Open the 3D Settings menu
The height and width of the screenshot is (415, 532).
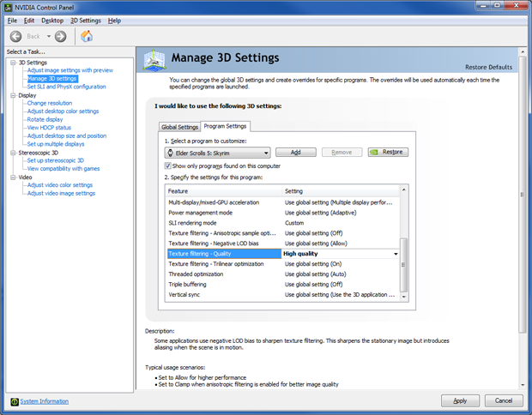[86, 21]
